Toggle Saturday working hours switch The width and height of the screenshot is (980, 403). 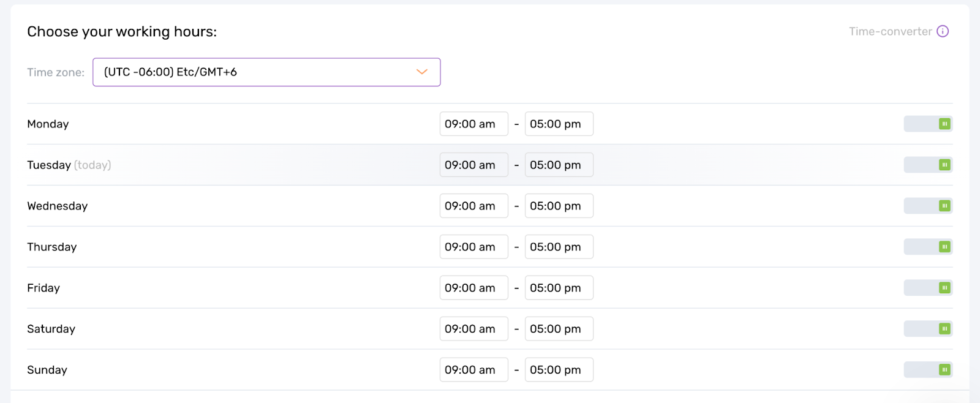pyautogui.click(x=928, y=329)
